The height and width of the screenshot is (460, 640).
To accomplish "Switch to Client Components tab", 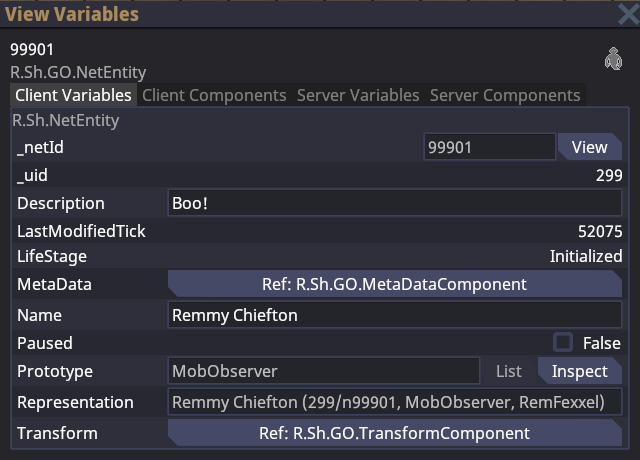I will 214,95.
